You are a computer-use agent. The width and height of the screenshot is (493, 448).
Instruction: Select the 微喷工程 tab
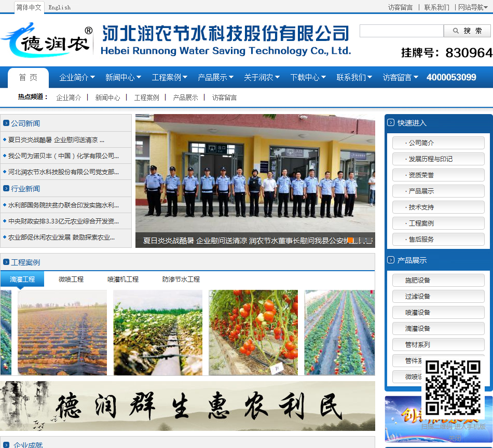click(71, 279)
